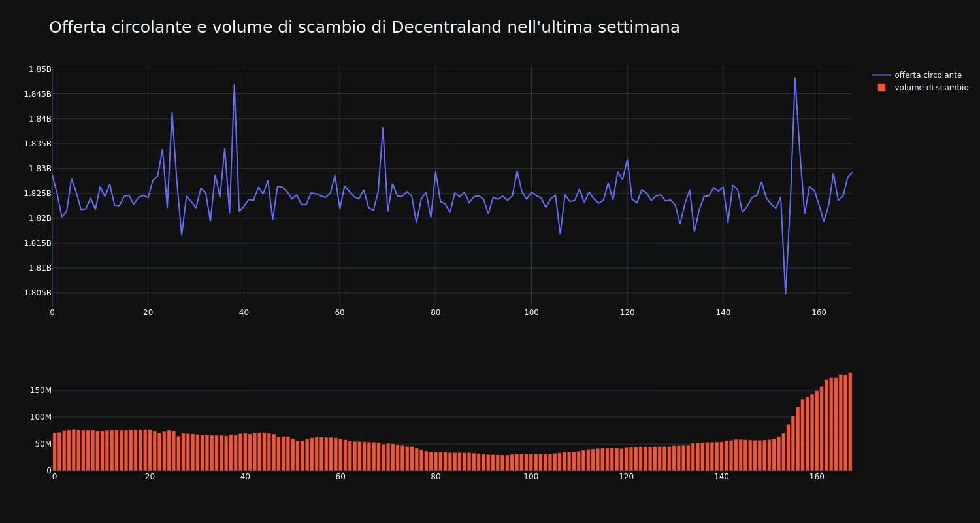Click the tallest red volume bar at far right

click(x=850, y=422)
